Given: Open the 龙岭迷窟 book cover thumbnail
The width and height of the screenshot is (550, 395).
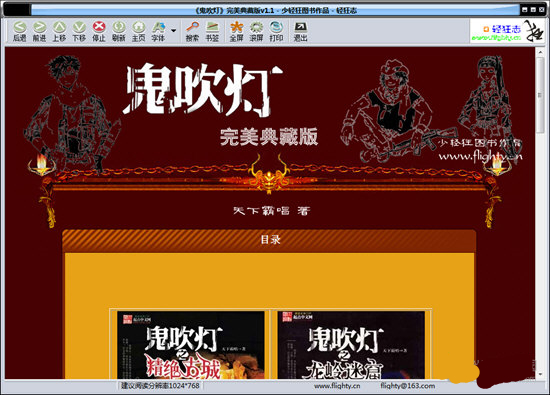Looking at the screenshot, I should point(351,345).
